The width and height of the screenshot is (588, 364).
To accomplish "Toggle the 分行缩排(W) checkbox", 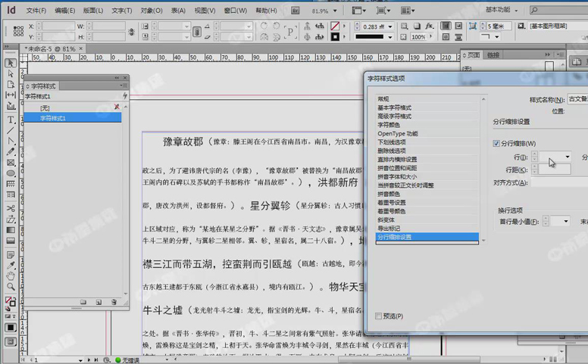I will 497,144.
